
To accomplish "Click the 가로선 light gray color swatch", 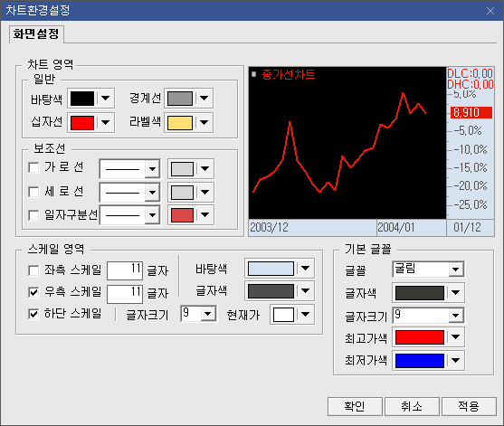I will click(x=182, y=168).
